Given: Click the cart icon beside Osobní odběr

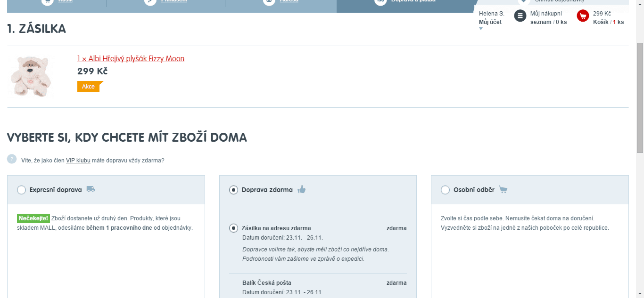Looking at the screenshot, I should [x=503, y=190].
